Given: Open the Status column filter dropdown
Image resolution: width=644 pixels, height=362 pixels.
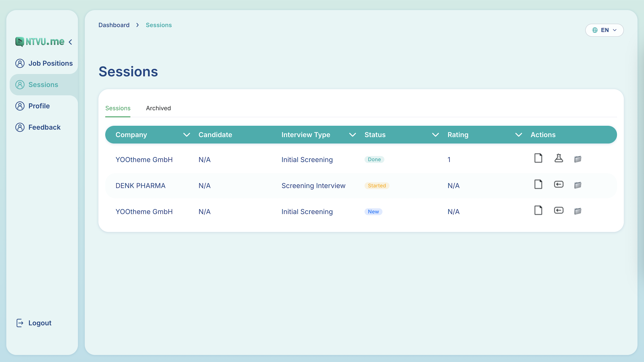Looking at the screenshot, I should [x=435, y=135].
